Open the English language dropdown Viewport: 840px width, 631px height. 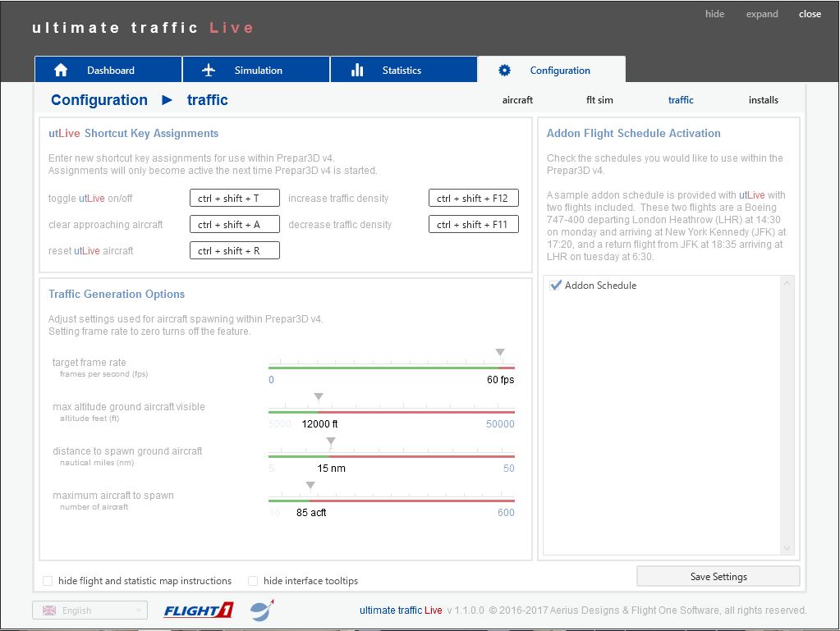tap(90, 610)
